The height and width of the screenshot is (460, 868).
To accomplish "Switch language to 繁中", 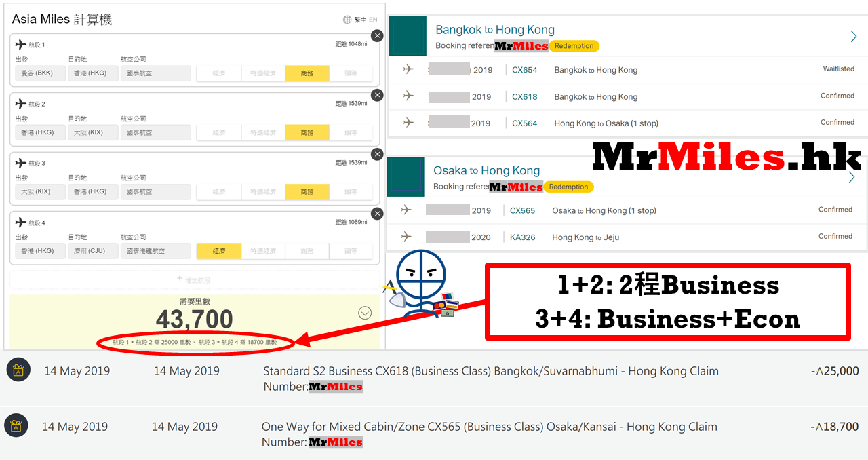I will (360, 20).
